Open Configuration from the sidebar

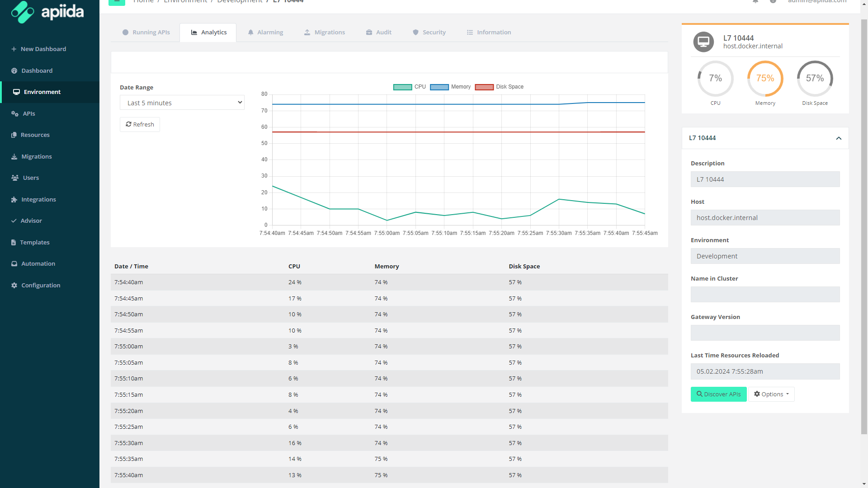coord(41,285)
